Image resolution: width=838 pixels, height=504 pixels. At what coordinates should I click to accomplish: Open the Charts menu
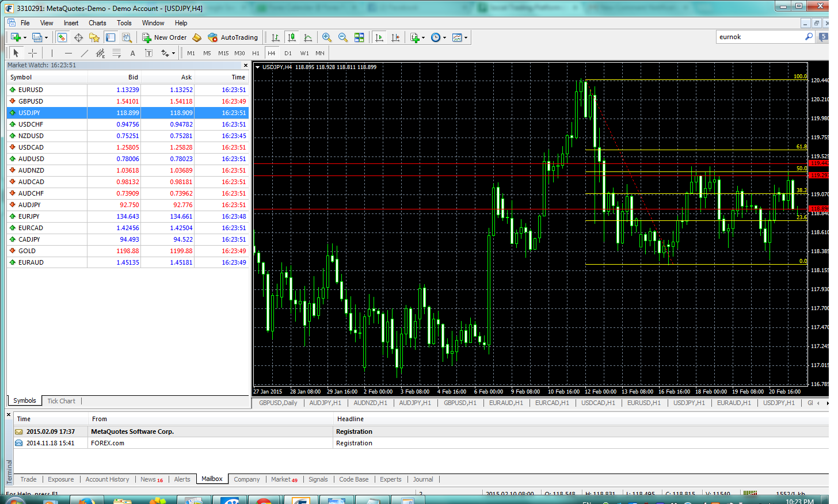point(97,23)
